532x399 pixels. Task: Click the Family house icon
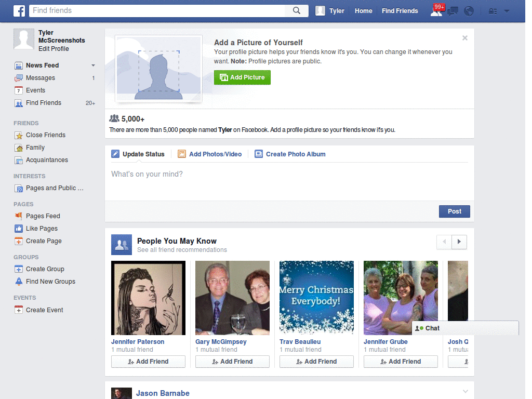coord(19,148)
